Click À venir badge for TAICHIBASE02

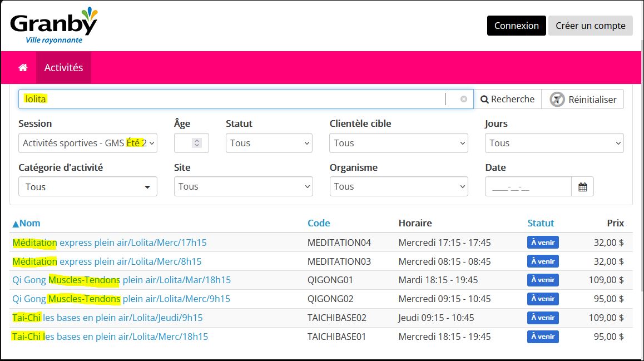pyautogui.click(x=543, y=318)
